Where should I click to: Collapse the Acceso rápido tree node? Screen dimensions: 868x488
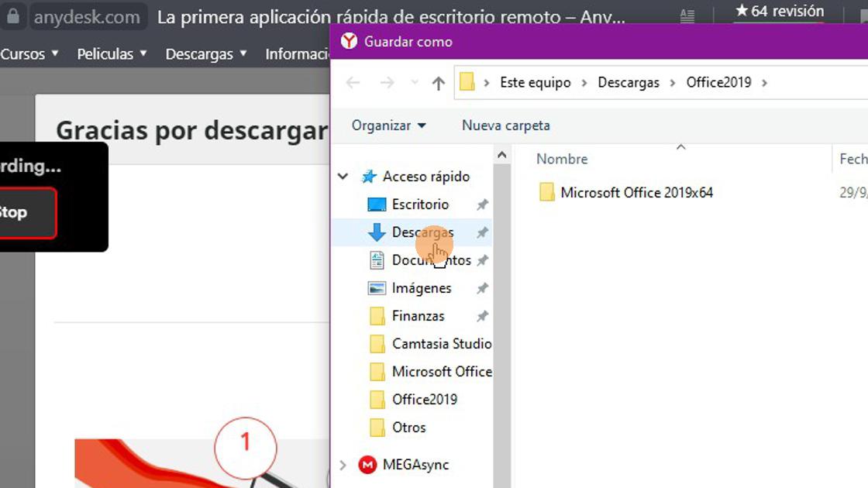pyautogui.click(x=343, y=177)
